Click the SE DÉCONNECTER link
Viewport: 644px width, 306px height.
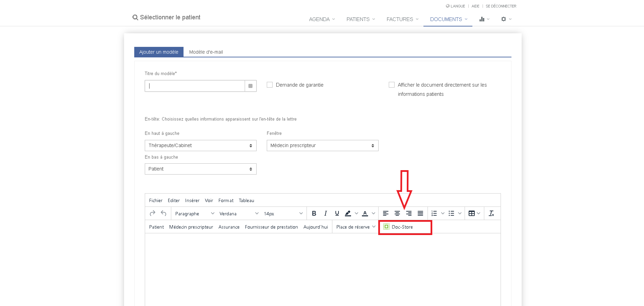(x=501, y=6)
